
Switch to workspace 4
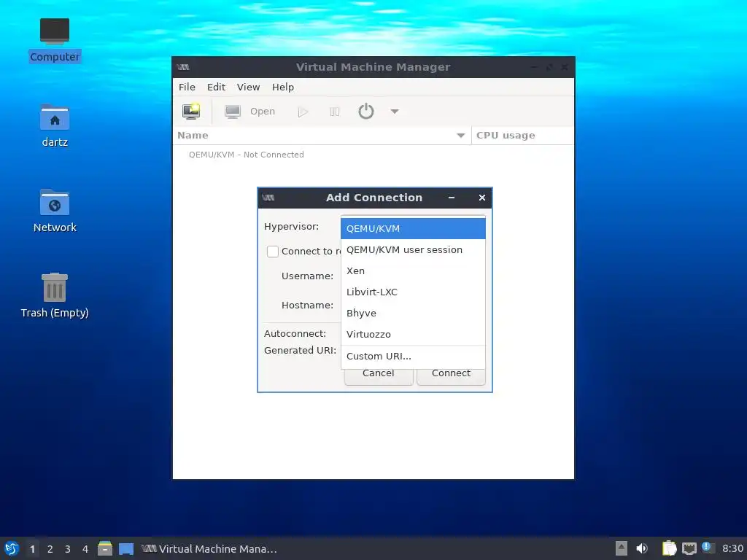click(x=85, y=549)
